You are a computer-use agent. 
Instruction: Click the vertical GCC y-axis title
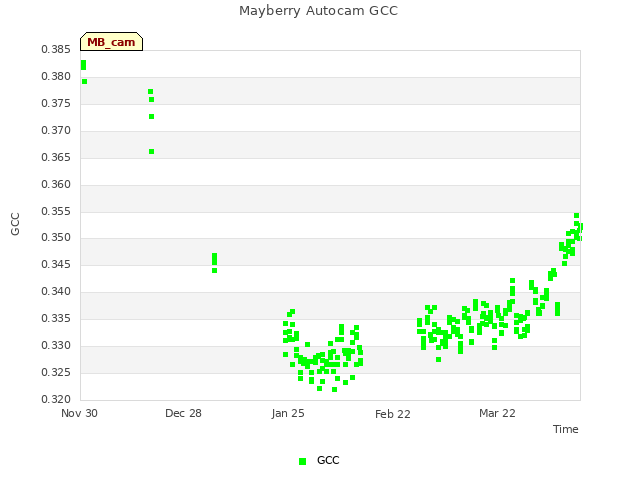click(15, 224)
